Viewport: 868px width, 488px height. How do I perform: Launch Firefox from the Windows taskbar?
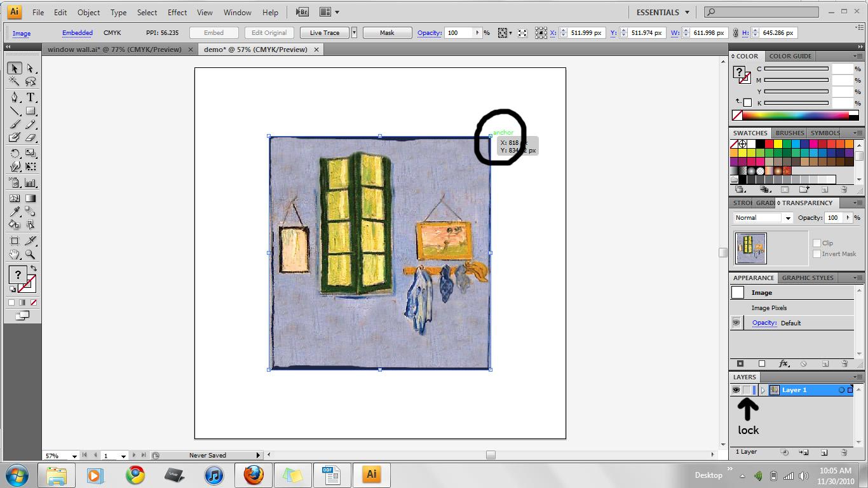(x=253, y=475)
